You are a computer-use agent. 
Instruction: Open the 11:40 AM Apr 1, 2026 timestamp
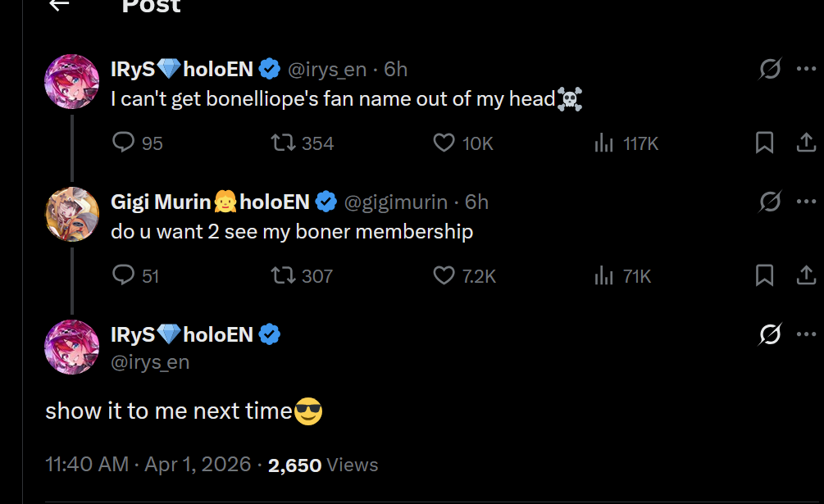[x=148, y=465]
